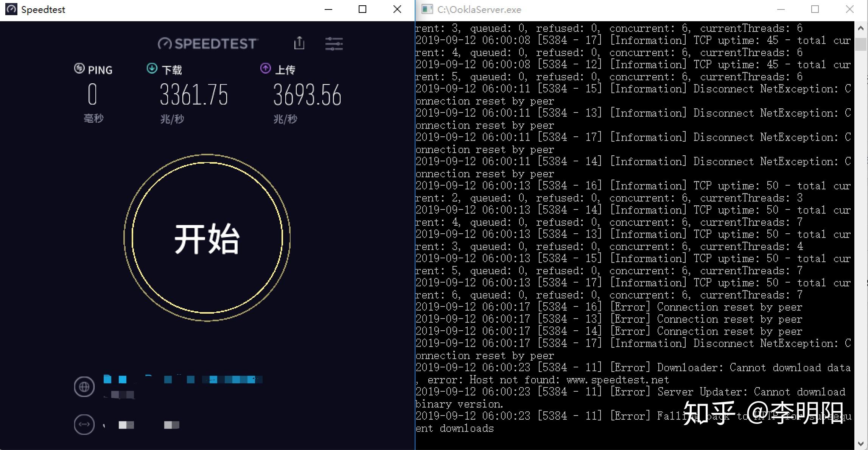Click the 上传 label text
The image size is (868, 450).
click(285, 70)
